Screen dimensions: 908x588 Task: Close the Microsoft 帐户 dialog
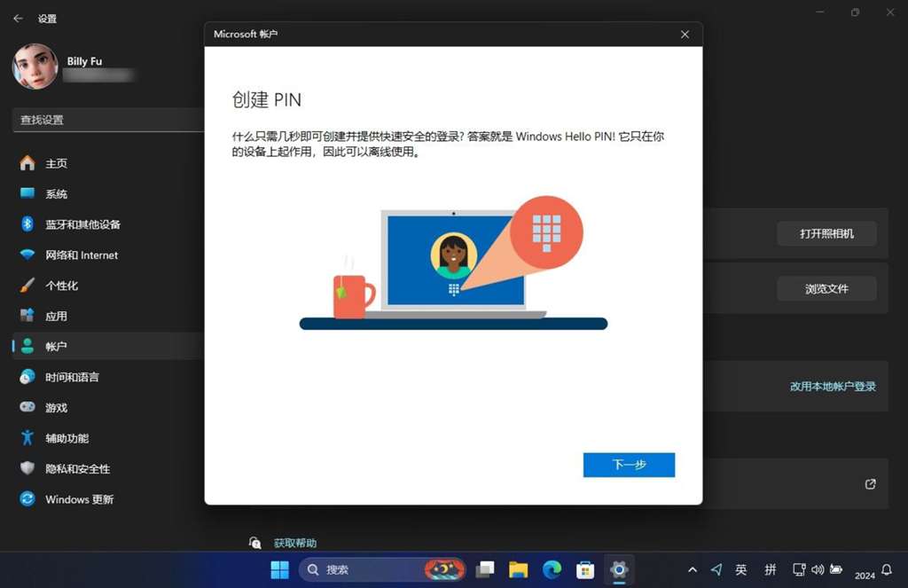[685, 35]
